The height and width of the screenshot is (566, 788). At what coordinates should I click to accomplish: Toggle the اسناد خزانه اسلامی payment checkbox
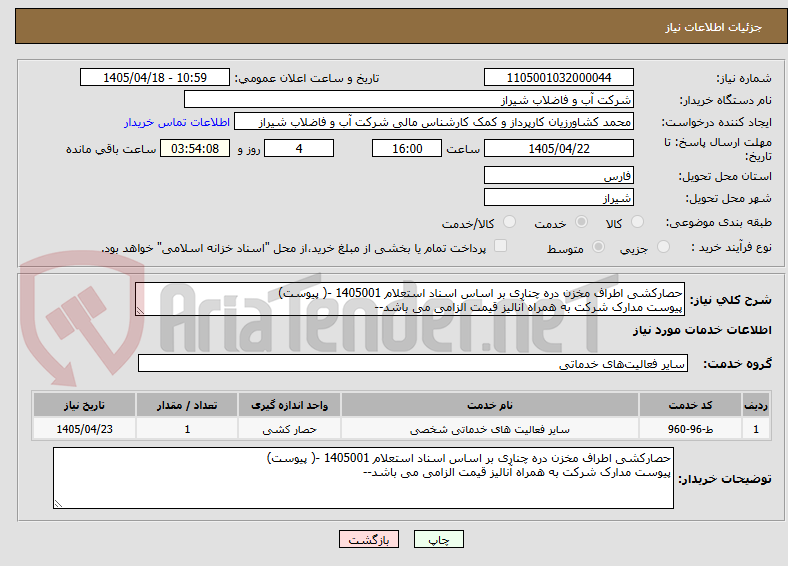501,246
